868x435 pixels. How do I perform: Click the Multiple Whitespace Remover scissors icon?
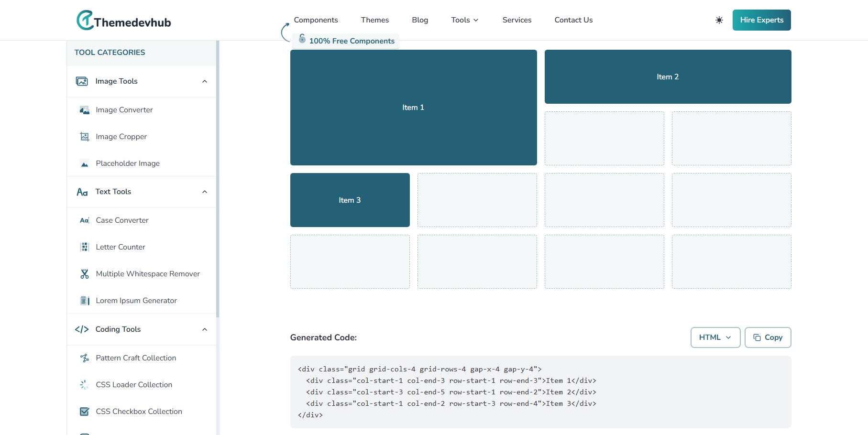pyautogui.click(x=85, y=274)
